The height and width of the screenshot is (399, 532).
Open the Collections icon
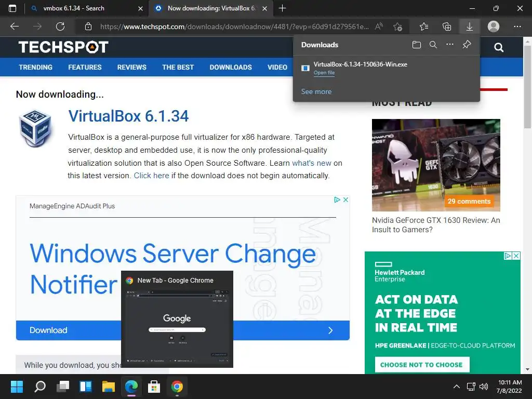pos(447,26)
